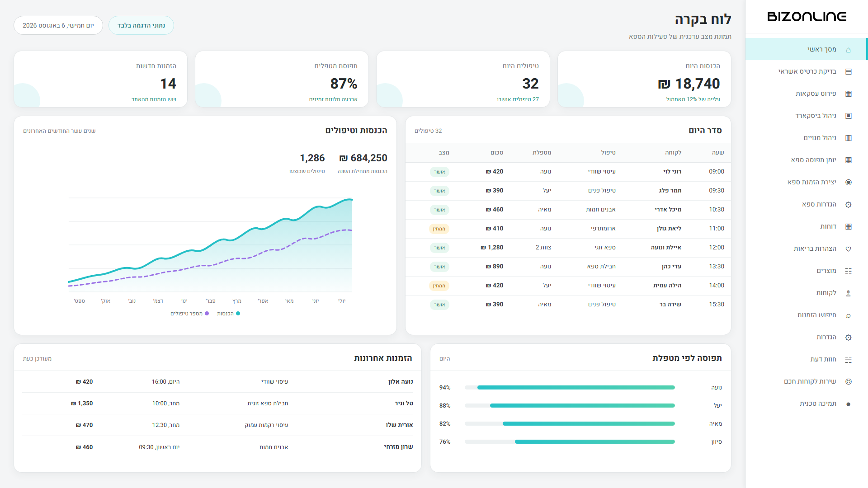Click the ₪ 1,280 amount in the schedule
This screenshot has height=488, width=868.
[x=492, y=248]
